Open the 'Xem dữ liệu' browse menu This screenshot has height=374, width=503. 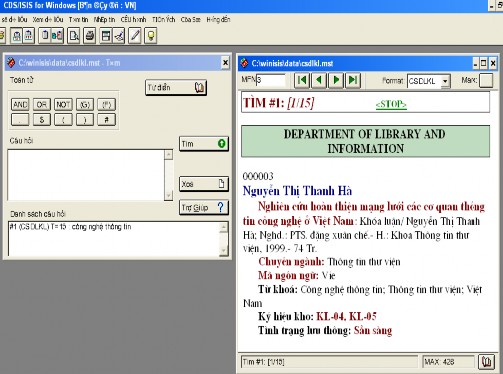coord(48,20)
